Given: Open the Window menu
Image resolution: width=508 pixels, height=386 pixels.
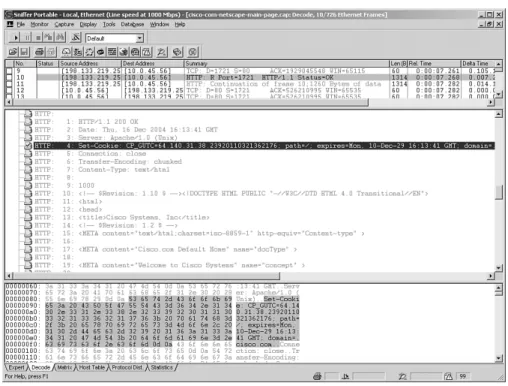Looking at the screenshot, I should tap(159, 24).
